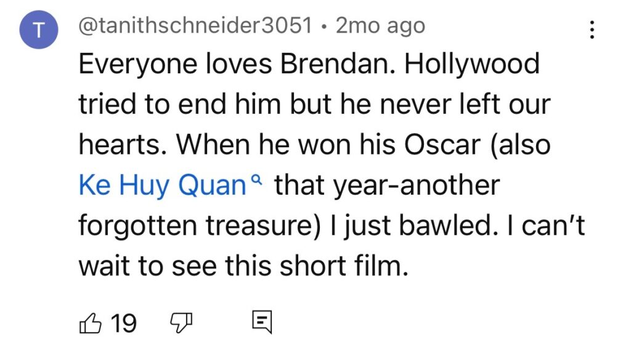Click the small search icon after Quan
Screen dimensions: 631x364
260,179
